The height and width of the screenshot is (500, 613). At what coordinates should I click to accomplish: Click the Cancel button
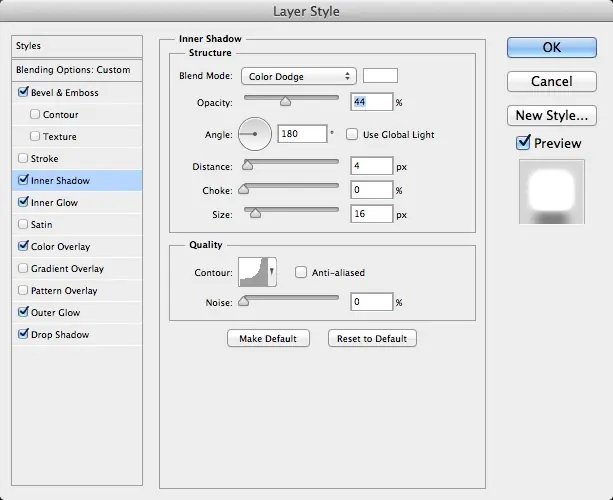click(x=552, y=81)
